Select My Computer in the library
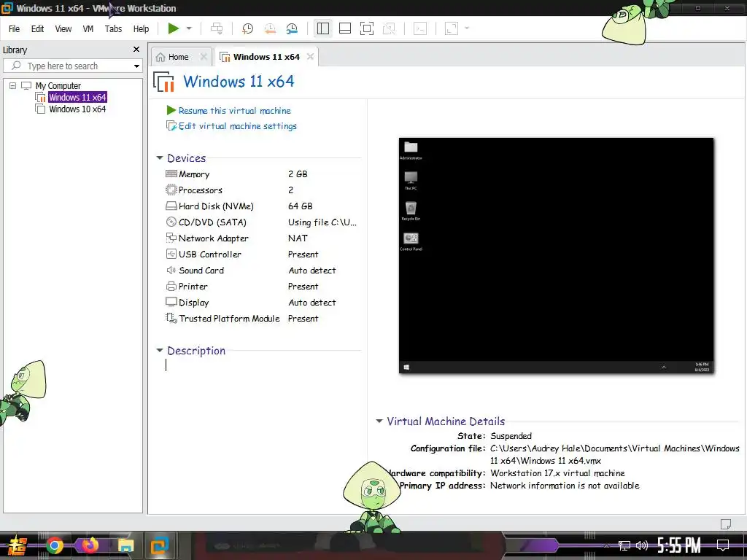 click(x=58, y=86)
